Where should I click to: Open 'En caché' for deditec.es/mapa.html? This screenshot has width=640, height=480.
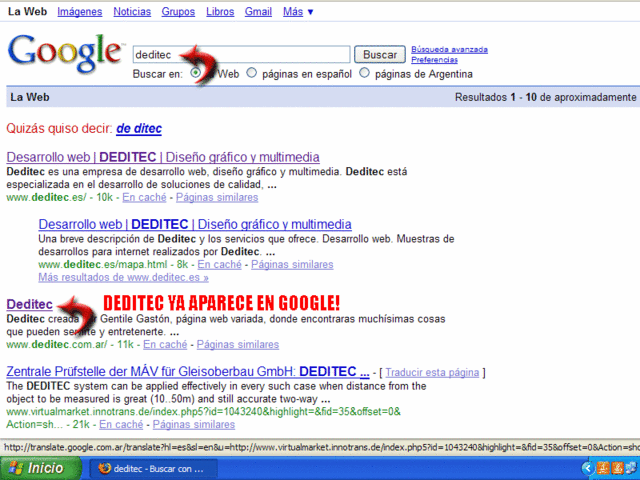click(219, 264)
